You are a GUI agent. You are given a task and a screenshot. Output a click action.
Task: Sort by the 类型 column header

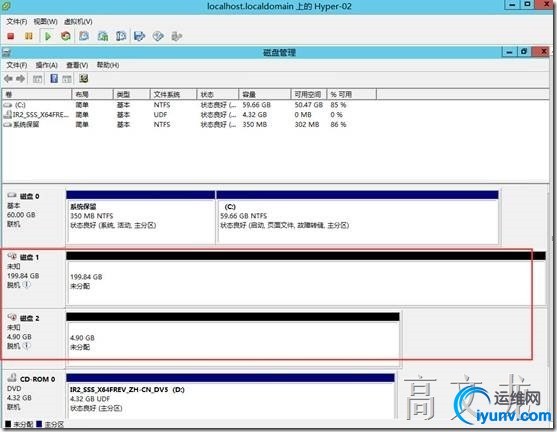[131, 94]
